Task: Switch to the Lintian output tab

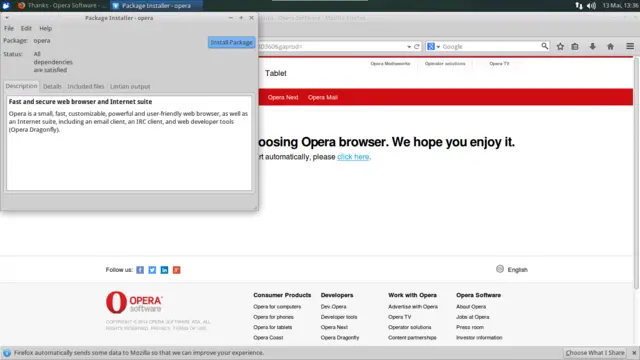Action: [130, 87]
